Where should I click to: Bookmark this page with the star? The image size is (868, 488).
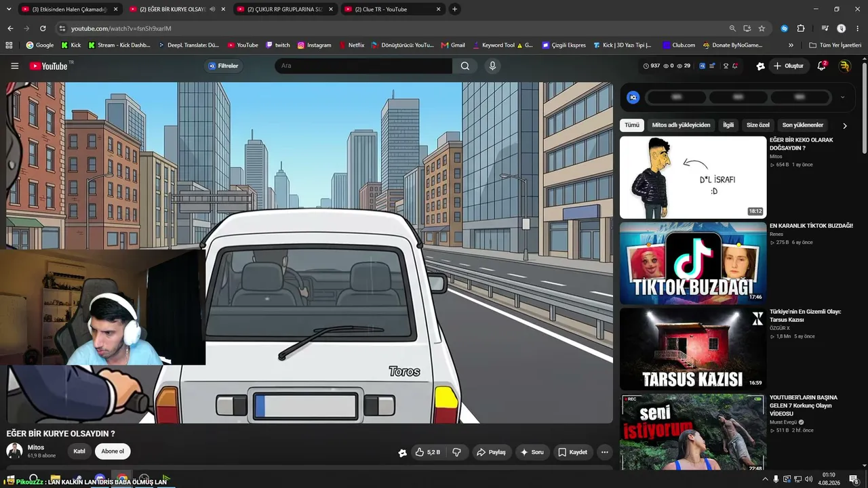[762, 28]
